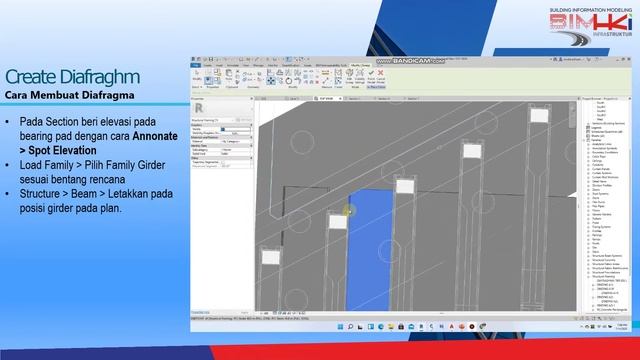Image resolution: width=640 pixels, height=360 pixels.
Task: Select Roofs under Families
Action: 596,244
